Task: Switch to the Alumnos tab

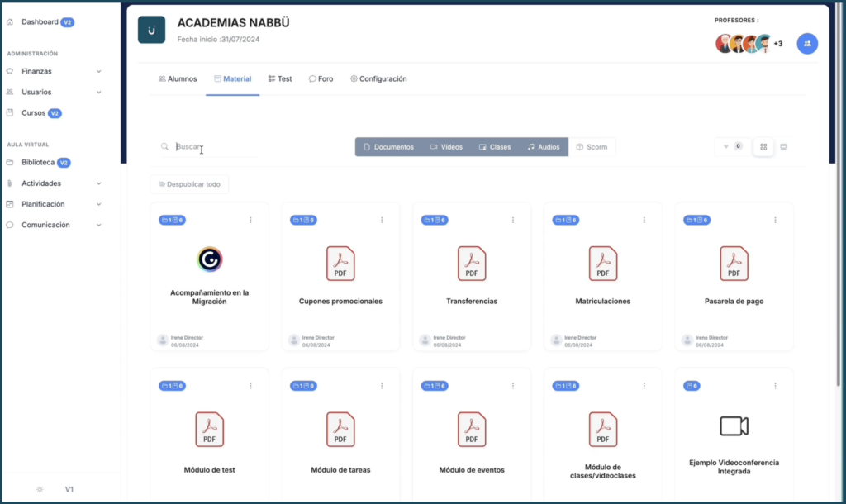Action: pyautogui.click(x=178, y=79)
